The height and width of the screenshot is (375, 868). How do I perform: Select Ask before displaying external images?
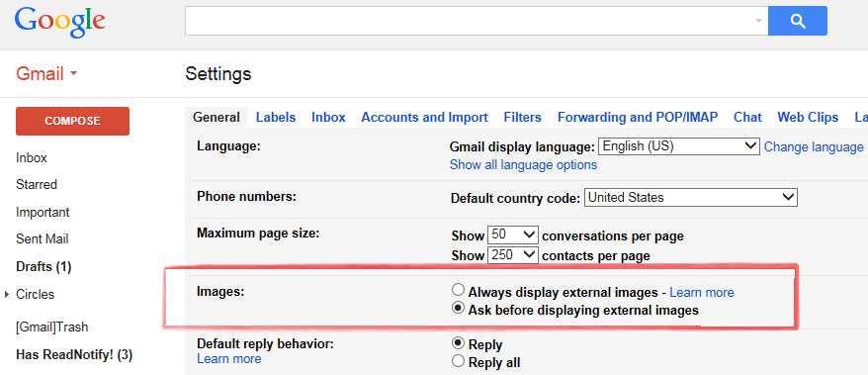[458, 308]
